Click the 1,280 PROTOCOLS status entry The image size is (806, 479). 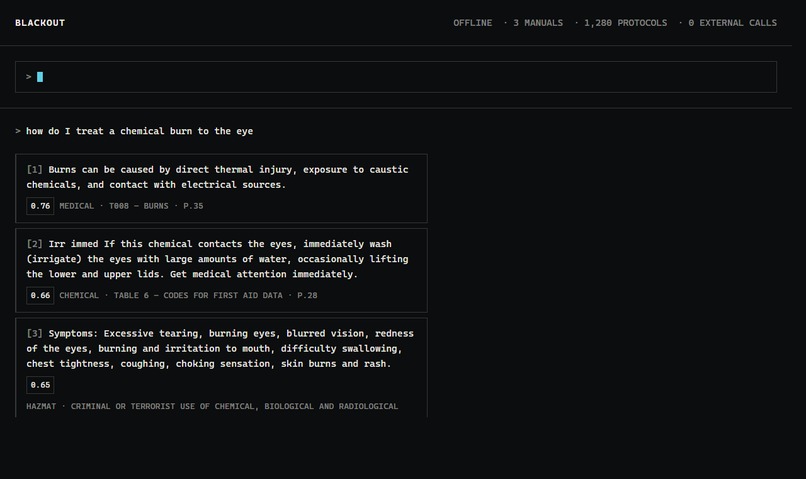[625, 23]
